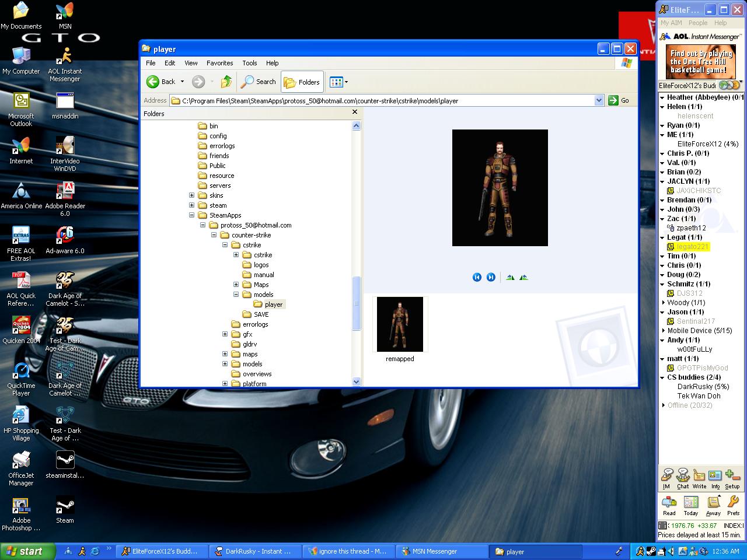747x560 pixels.
Task: Expand the skins folder node
Action: 191,195
